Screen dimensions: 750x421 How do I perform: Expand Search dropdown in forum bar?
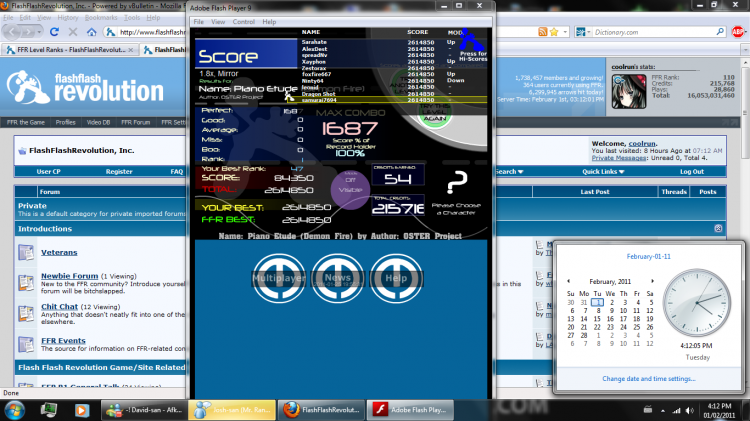click(509, 172)
